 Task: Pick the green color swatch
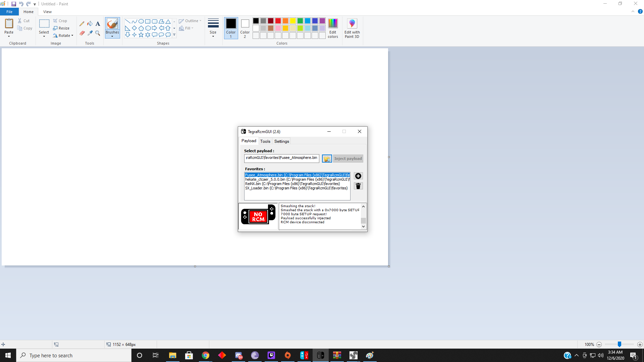click(x=300, y=21)
